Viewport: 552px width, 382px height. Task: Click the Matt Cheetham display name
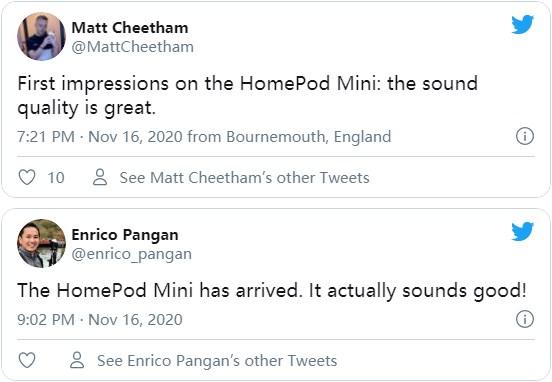[x=130, y=27]
